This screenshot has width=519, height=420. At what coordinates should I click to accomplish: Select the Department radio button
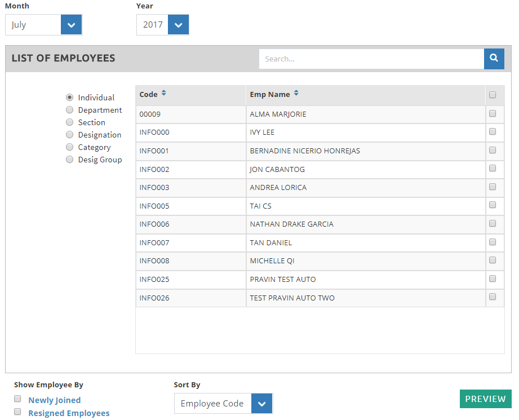(x=70, y=110)
